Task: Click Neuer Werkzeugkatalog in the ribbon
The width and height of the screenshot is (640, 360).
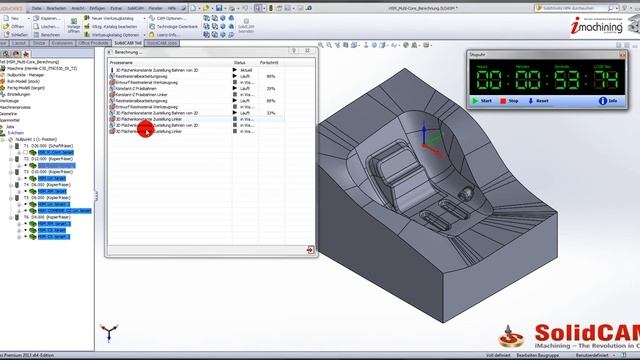Action: point(109,18)
